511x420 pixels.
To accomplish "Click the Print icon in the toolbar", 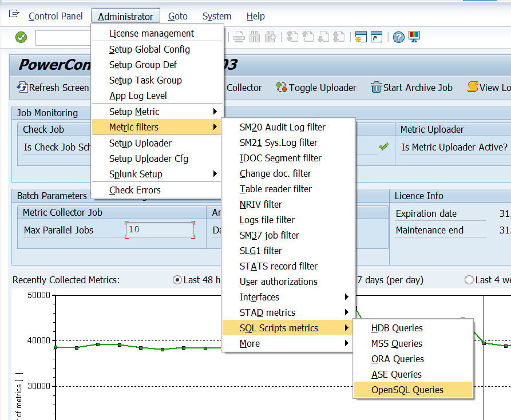I will pos(240,37).
